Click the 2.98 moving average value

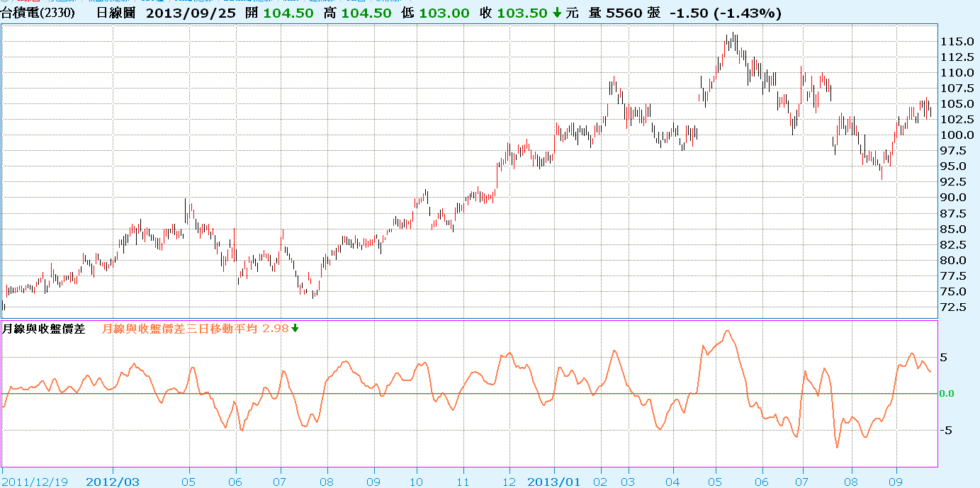(x=276, y=329)
